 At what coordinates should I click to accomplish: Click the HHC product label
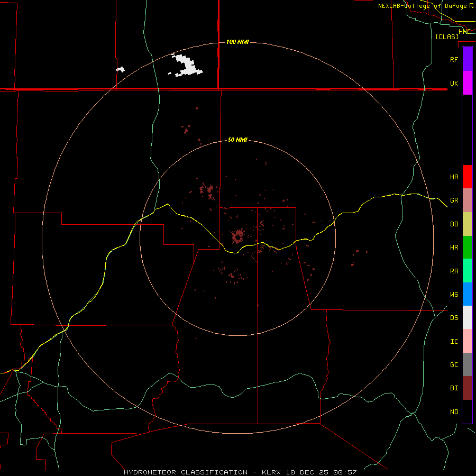[464, 32]
